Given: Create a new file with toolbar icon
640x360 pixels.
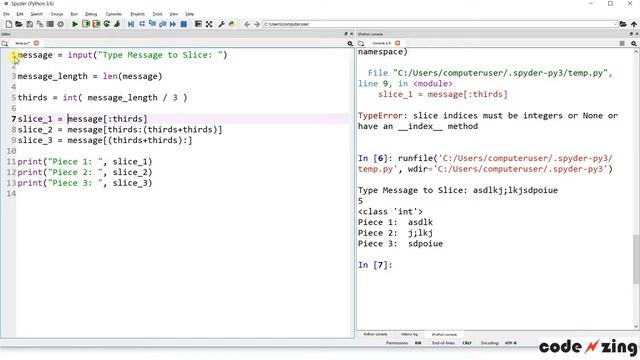Looking at the screenshot, I should [9, 24].
